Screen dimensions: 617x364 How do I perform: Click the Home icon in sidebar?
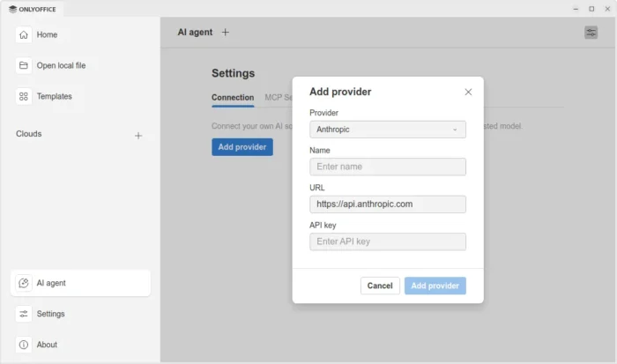tap(24, 35)
